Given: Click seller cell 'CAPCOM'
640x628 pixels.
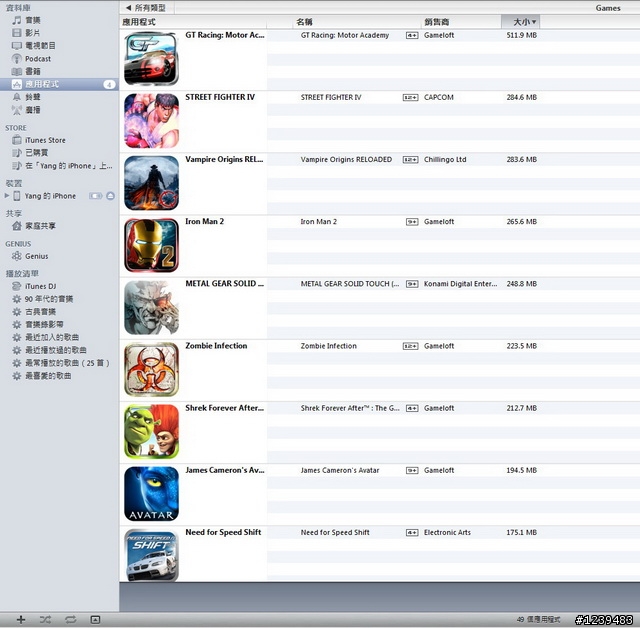Looking at the screenshot, I should pos(439,98).
